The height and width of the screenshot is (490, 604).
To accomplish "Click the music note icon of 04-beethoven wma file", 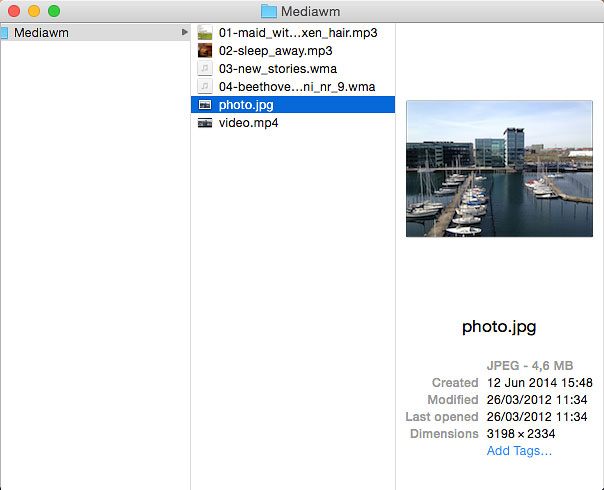I will pos(205,86).
